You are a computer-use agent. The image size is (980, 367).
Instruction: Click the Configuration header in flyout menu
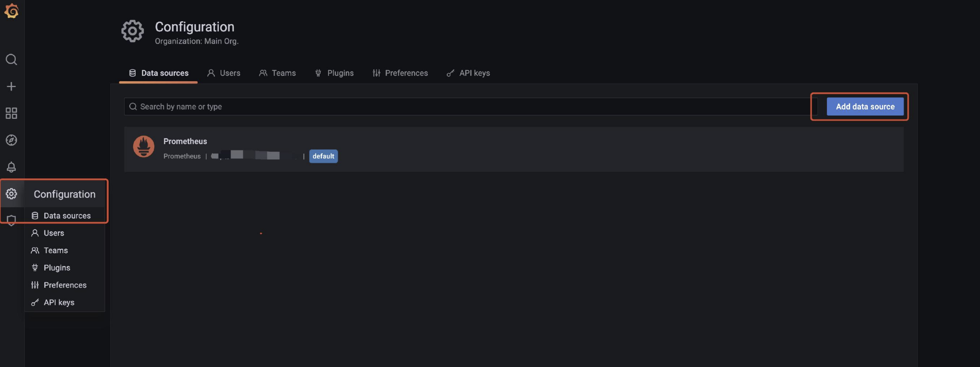(x=65, y=194)
